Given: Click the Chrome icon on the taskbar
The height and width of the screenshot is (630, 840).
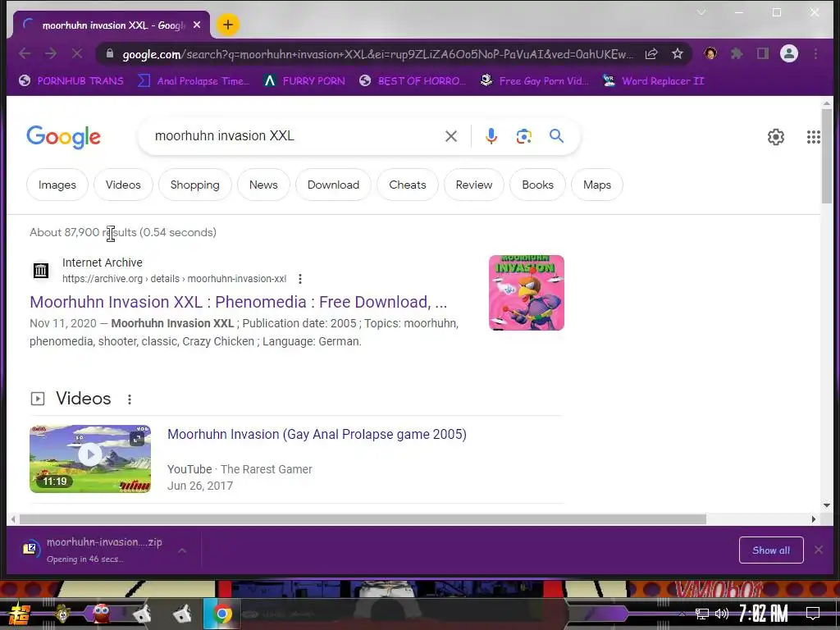Looking at the screenshot, I should (x=221, y=614).
